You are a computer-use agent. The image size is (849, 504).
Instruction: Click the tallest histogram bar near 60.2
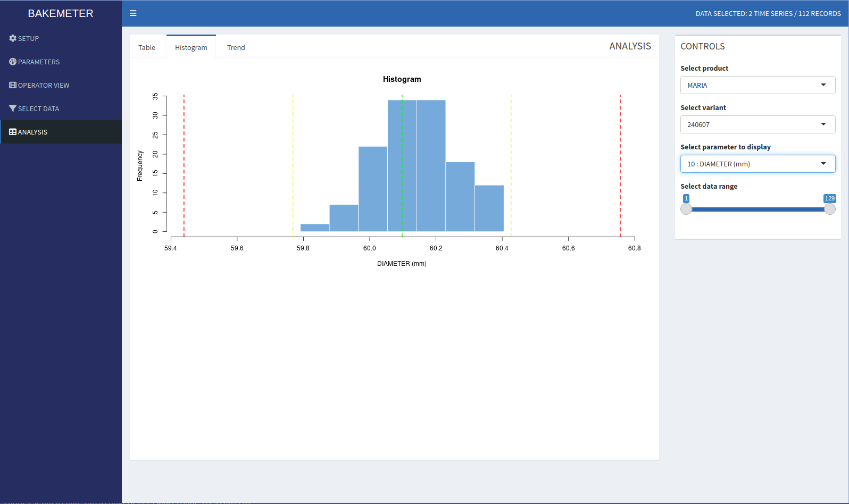(x=431, y=165)
